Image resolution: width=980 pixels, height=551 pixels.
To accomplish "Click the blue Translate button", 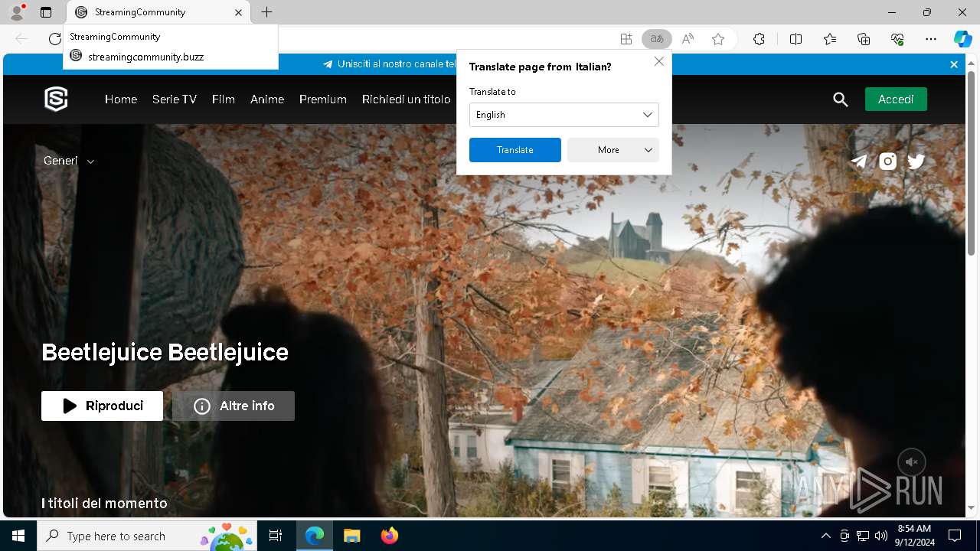I will point(515,150).
